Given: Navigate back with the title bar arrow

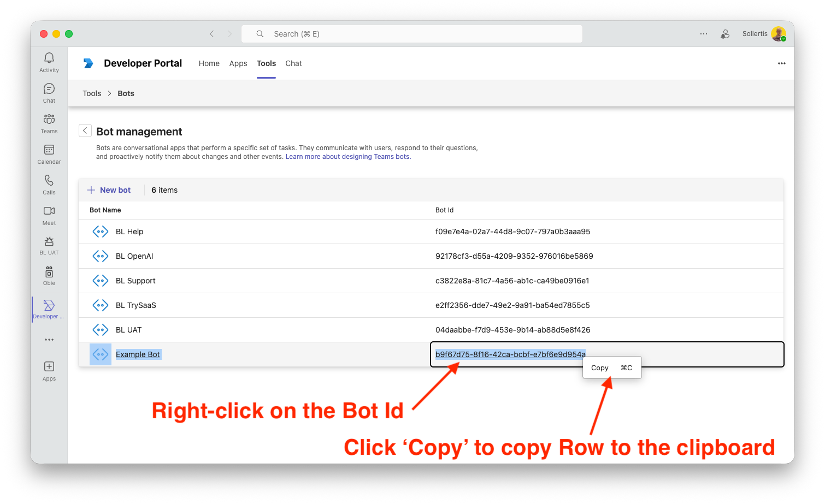Looking at the screenshot, I should [212, 34].
